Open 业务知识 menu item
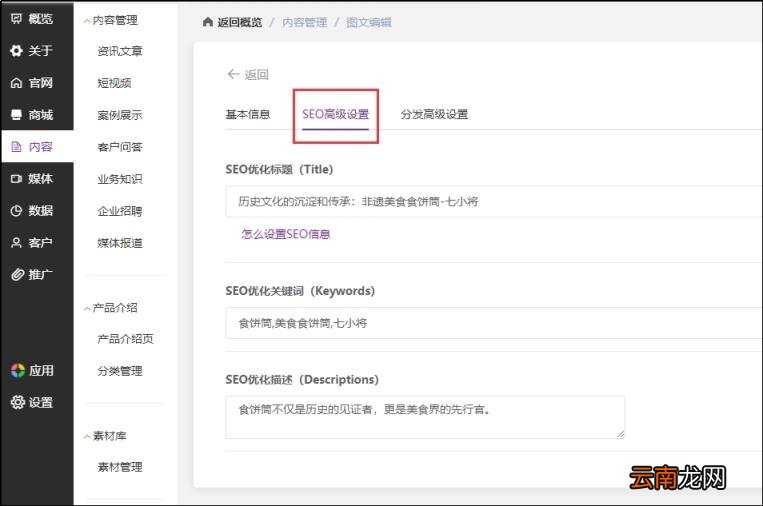The width and height of the screenshot is (763, 506). tap(120, 179)
